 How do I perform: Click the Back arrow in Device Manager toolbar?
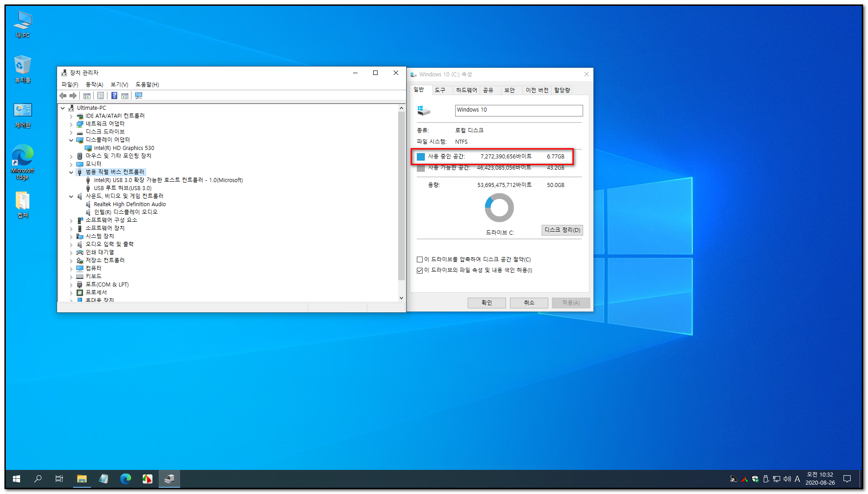coord(63,96)
